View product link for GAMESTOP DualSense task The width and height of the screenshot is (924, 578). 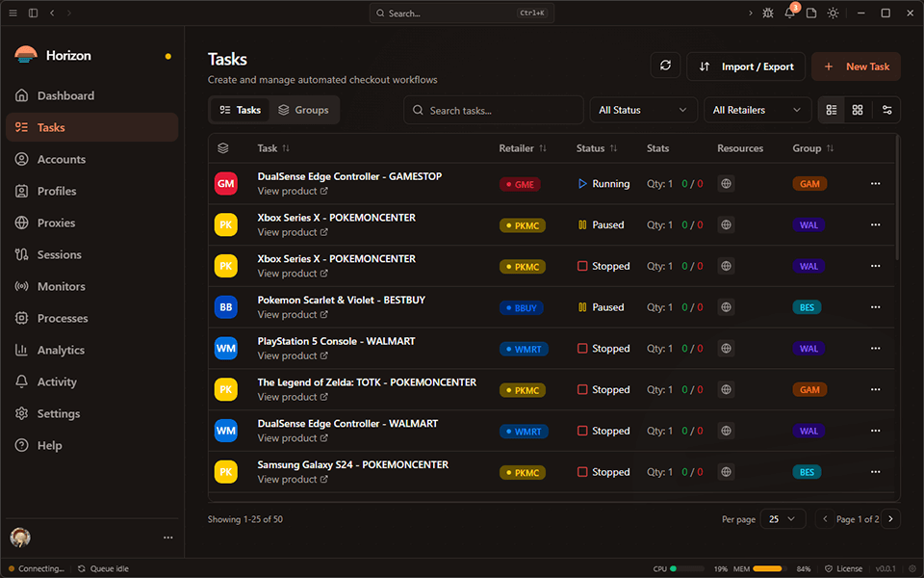pyautogui.click(x=293, y=191)
